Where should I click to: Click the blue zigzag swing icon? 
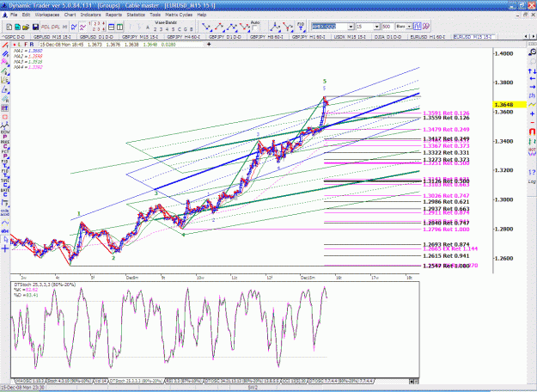(74, 27)
